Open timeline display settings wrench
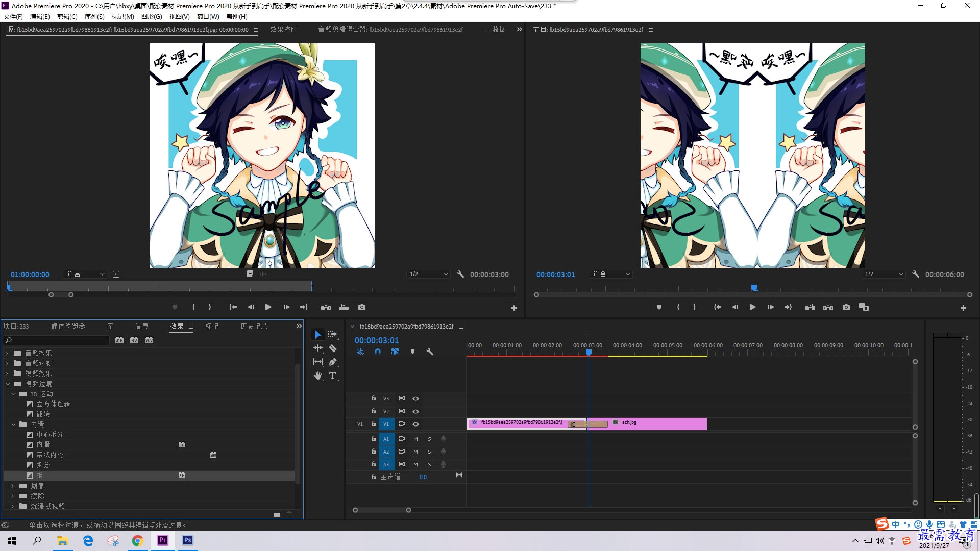This screenshot has height=551, width=980. click(430, 352)
